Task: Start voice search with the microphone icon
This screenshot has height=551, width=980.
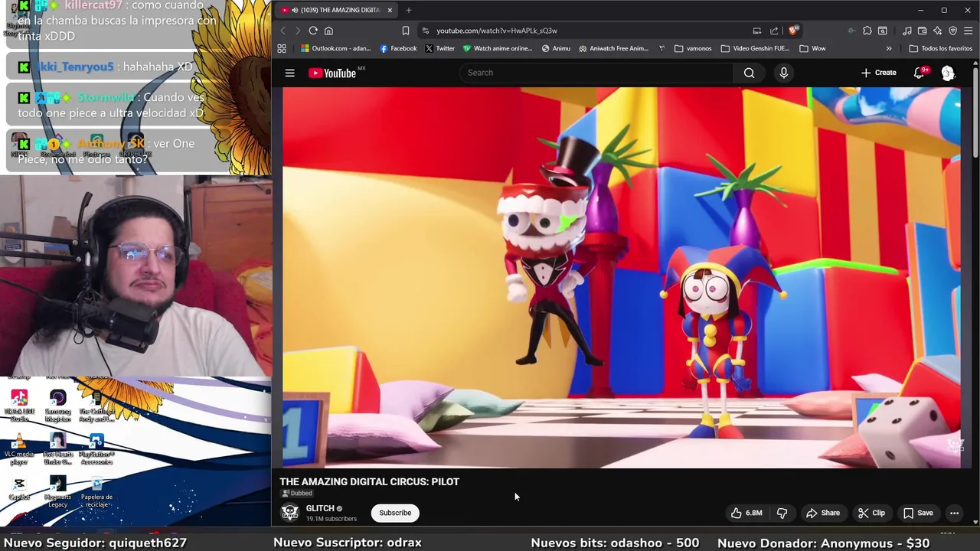Action: 783,73
